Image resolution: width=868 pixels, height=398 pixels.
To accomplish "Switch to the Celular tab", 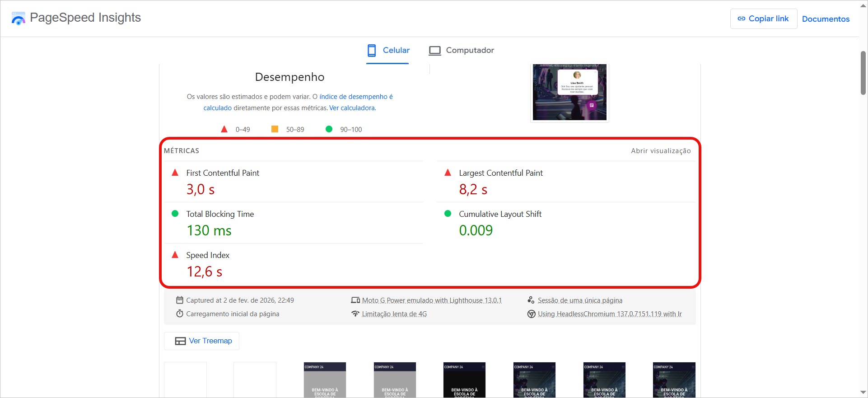I will coord(388,50).
